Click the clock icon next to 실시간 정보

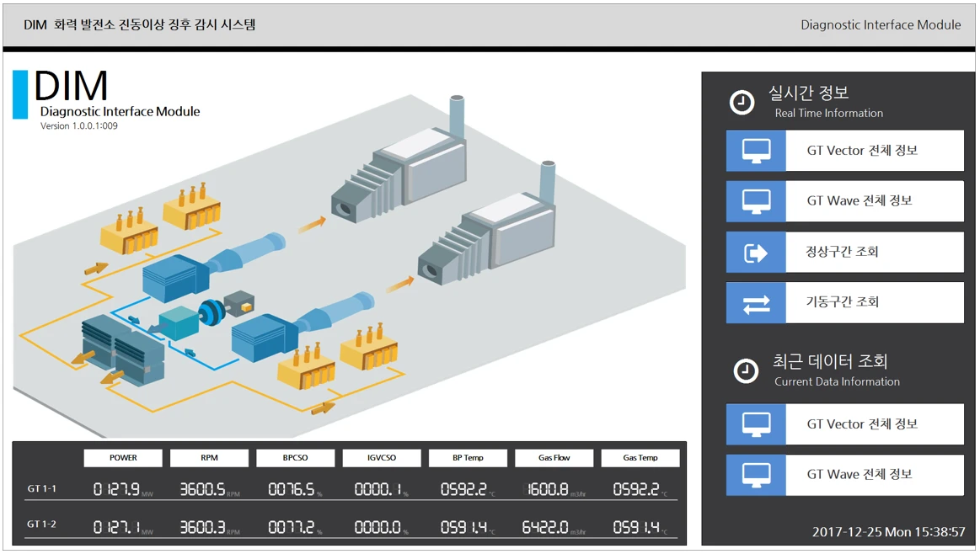pyautogui.click(x=742, y=102)
